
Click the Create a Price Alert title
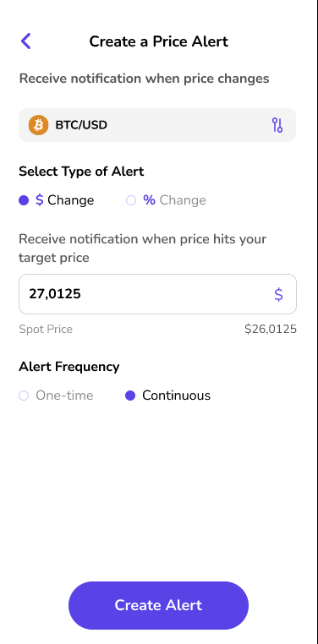159,41
